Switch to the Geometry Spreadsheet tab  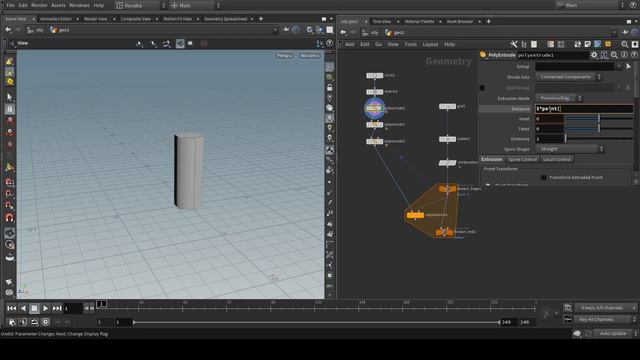pyautogui.click(x=226, y=19)
